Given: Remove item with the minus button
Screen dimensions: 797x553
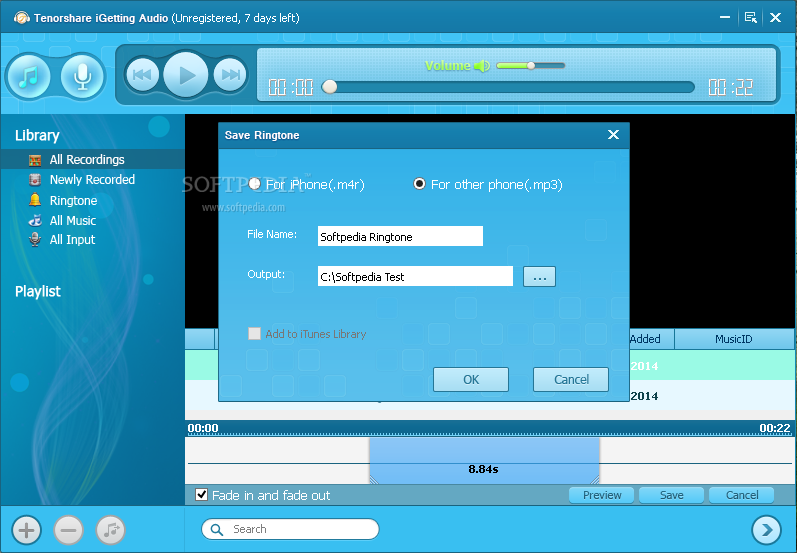Looking at the screenshot, I should point(69,530).
